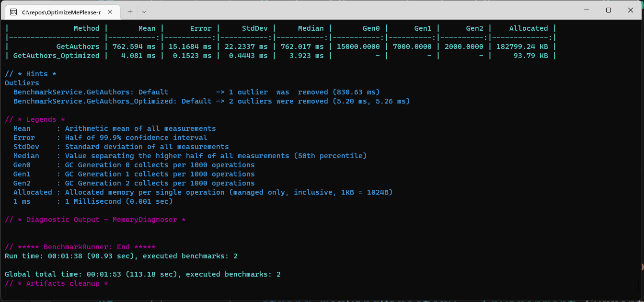The image size is (644, 302).
Task: Click the GetAuthors method name cell
Action: (78, 46)
